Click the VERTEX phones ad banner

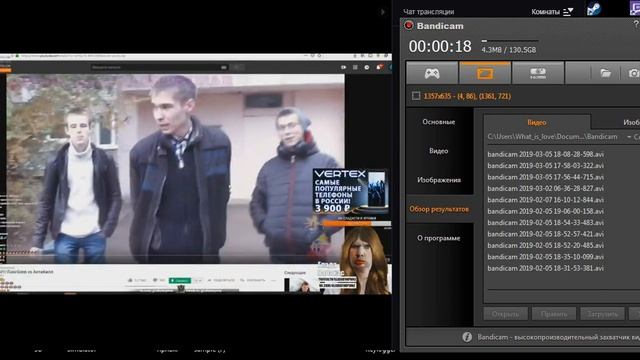point(351,192)
